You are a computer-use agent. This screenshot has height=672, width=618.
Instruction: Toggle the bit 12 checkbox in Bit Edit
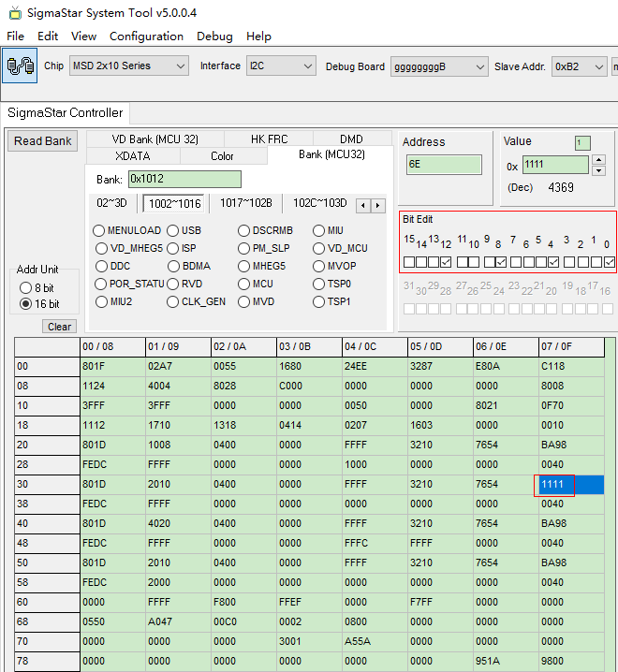click(x=446, y=262)
